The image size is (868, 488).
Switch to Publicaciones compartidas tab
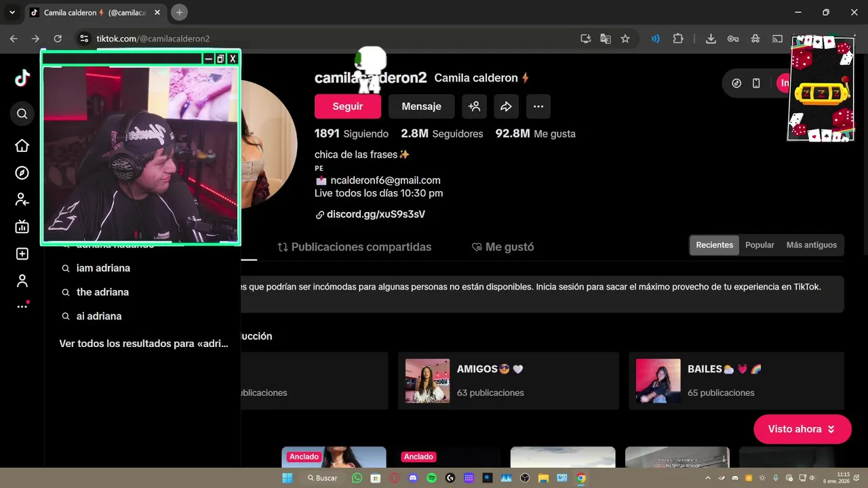pos(355,247)
